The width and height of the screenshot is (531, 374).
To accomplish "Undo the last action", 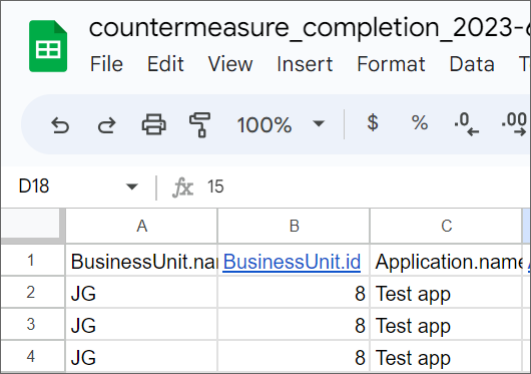I will (x=60, y=125).
